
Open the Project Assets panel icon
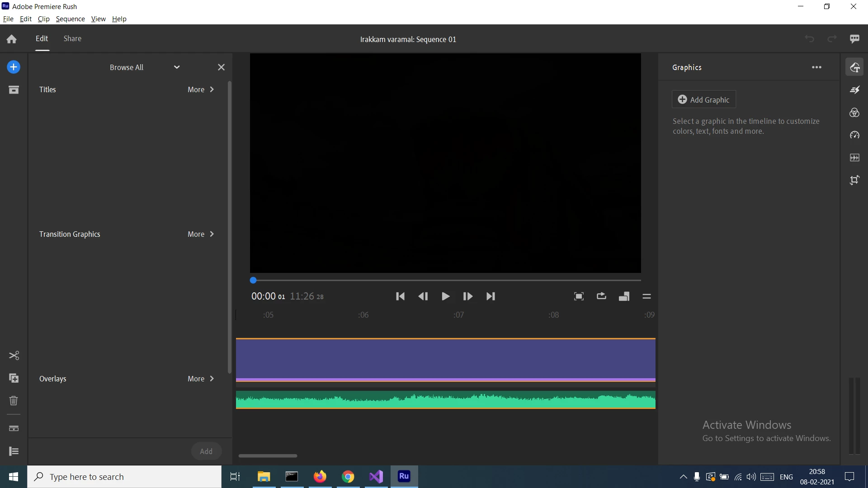pos(14,90)
